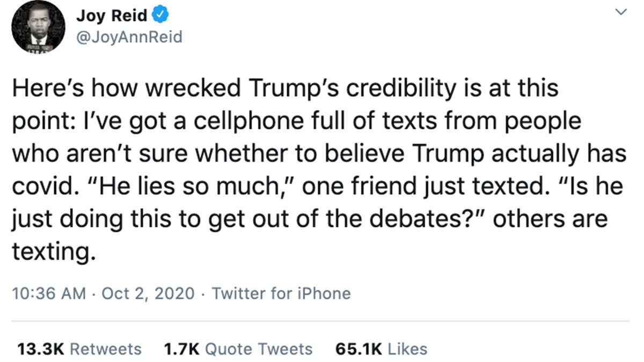Expand the tweet options chevron

(621, 12)
